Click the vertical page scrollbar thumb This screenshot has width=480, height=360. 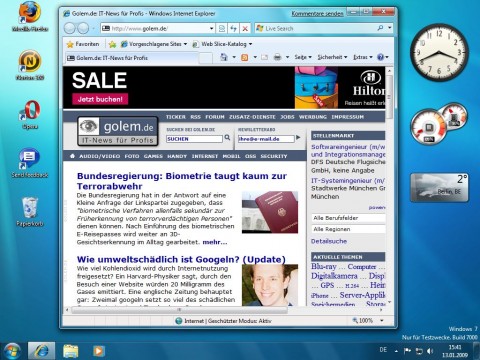pos(389,97)
